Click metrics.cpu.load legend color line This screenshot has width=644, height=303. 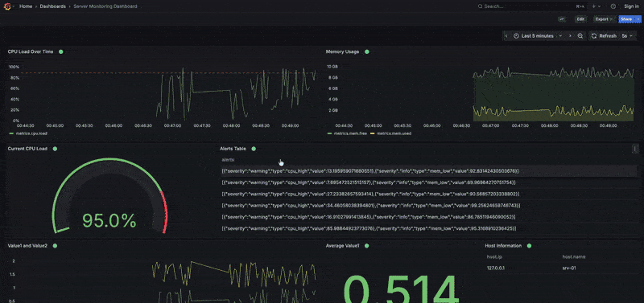point(11,133)
